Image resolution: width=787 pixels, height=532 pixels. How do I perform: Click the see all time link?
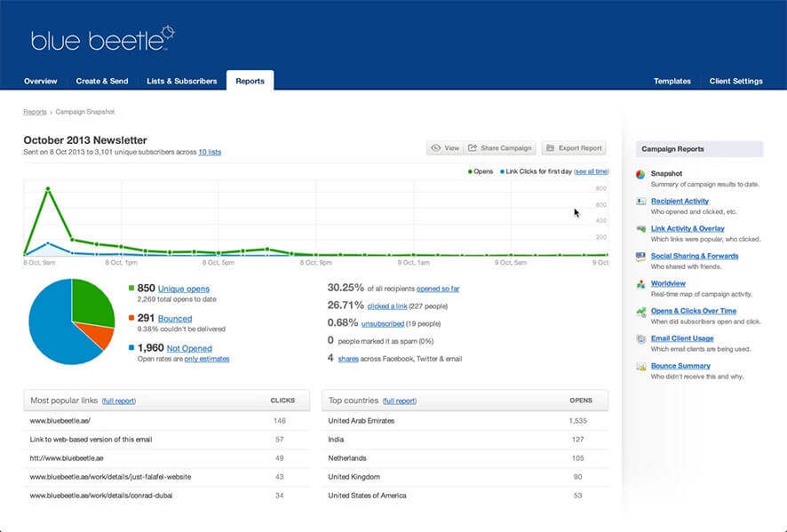click(x=592, y=171)
